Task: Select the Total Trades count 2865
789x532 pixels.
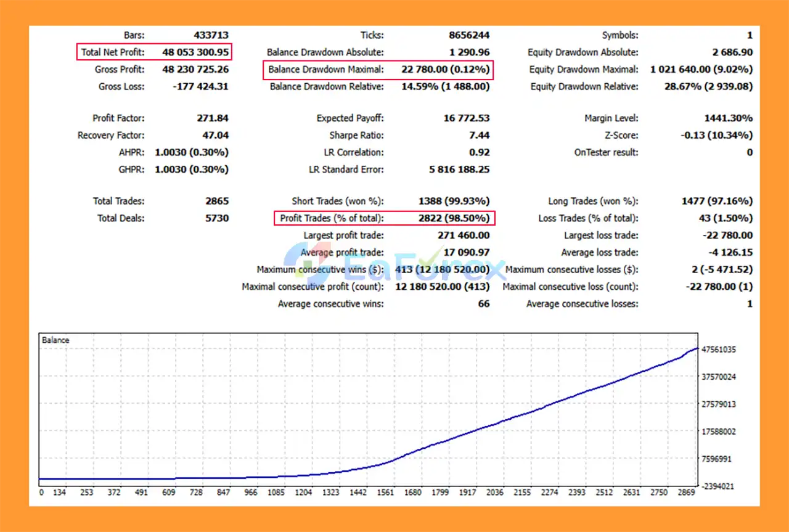Action: 216,201
